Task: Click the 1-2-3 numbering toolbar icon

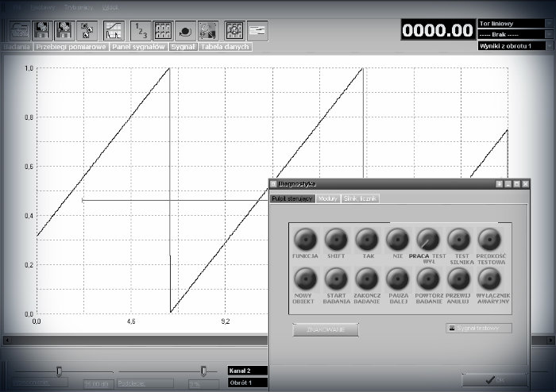Action: [x=140, y=30]
